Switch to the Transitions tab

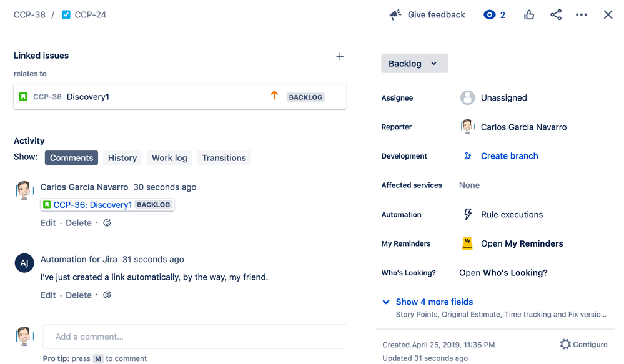[x=224, y=158]
